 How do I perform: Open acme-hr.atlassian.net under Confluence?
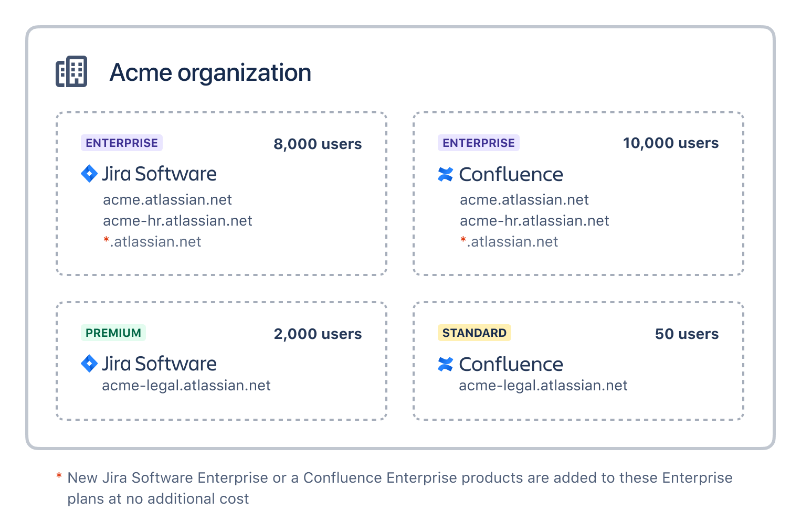[x=534, y=221]
